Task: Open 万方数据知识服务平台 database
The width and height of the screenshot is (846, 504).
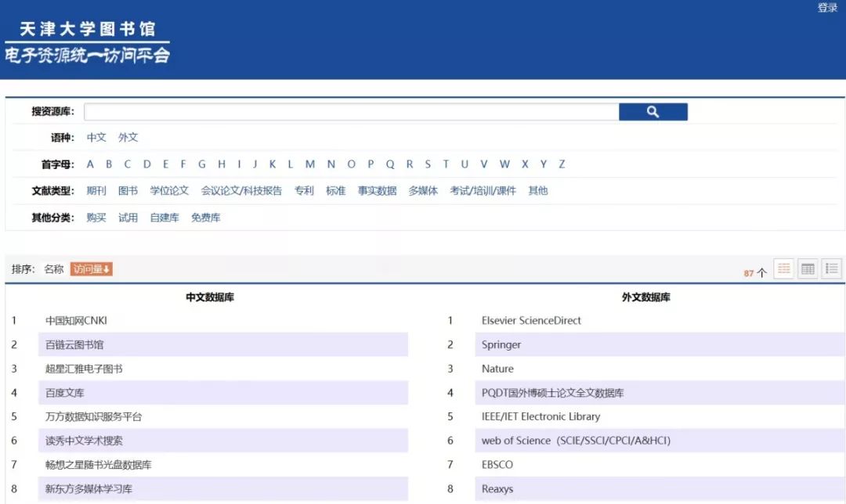Action: point(93,416)
